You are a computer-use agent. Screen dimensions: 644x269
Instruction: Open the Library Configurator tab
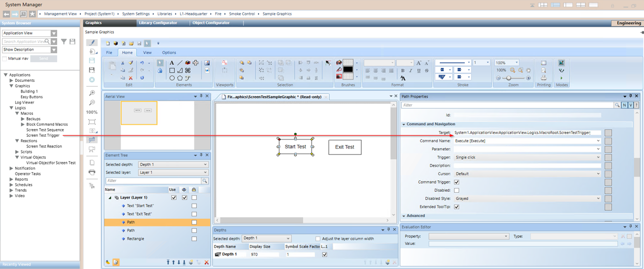click(158, 23)
